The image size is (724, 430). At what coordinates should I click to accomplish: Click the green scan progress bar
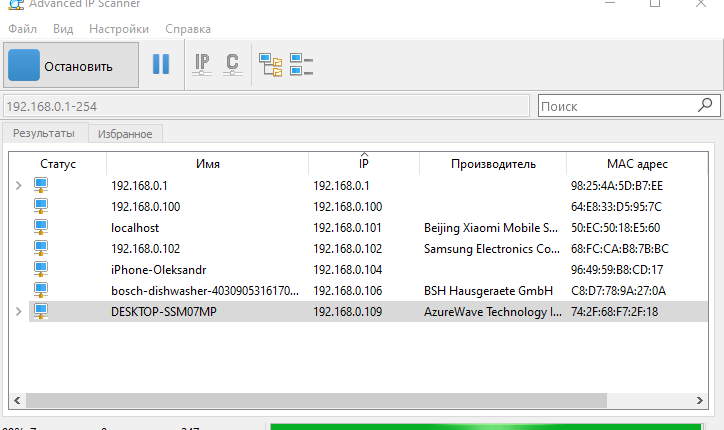[x=486, y=426]
